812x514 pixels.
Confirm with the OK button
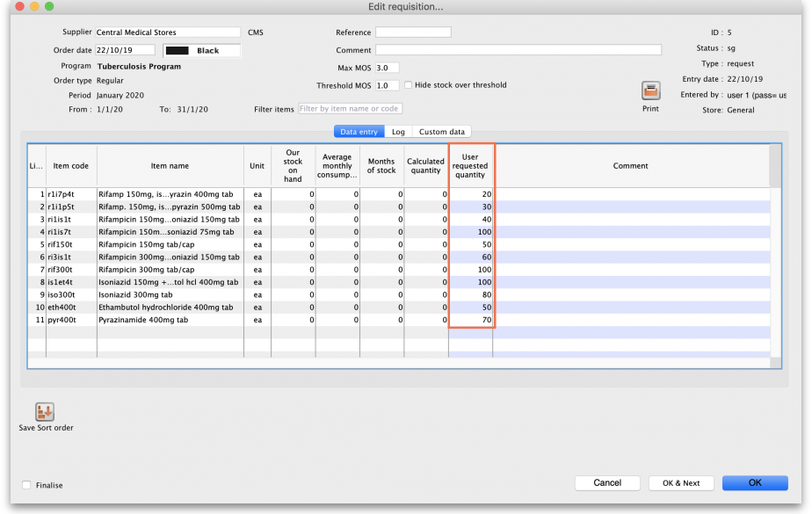coord(754,482)
